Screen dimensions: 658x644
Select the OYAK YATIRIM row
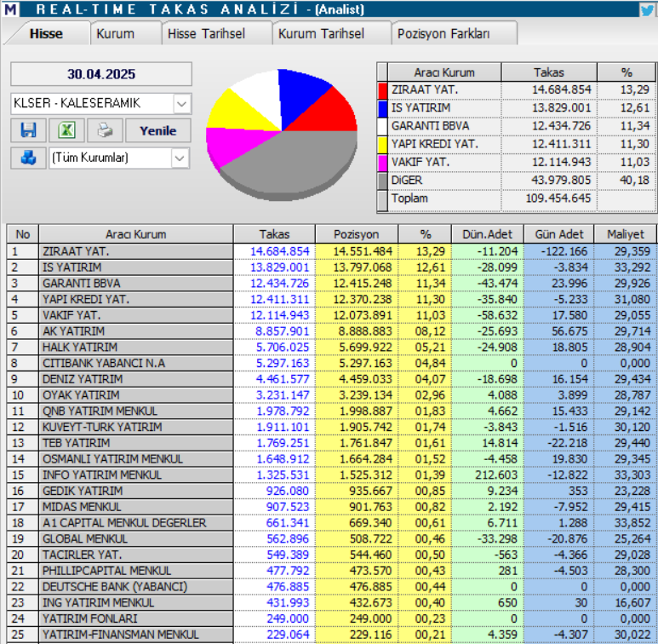(x=331, y=395)
